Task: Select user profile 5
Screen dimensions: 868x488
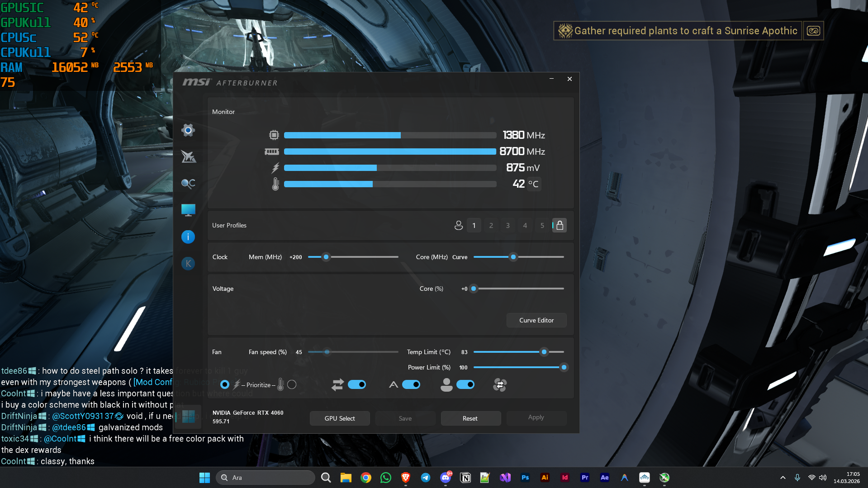Action: click(x=542, y=225)
